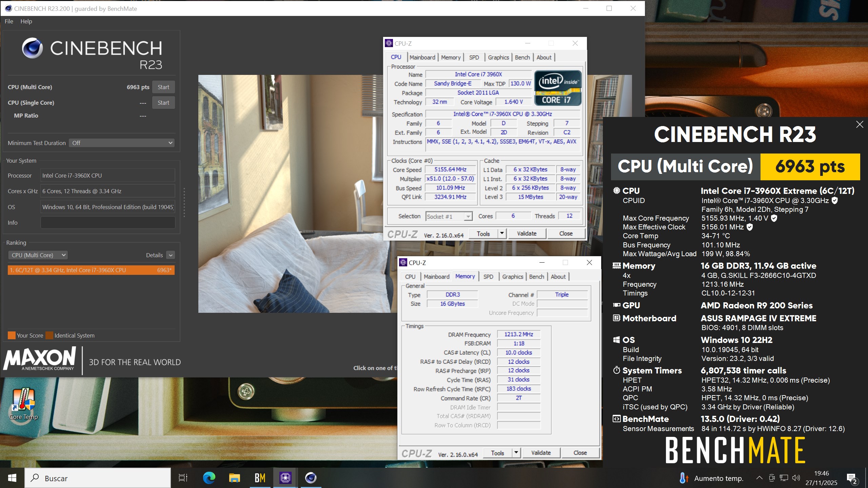
Task: Expand the Minimum Test Duration dropdown
Action: [x=122, y=143]
